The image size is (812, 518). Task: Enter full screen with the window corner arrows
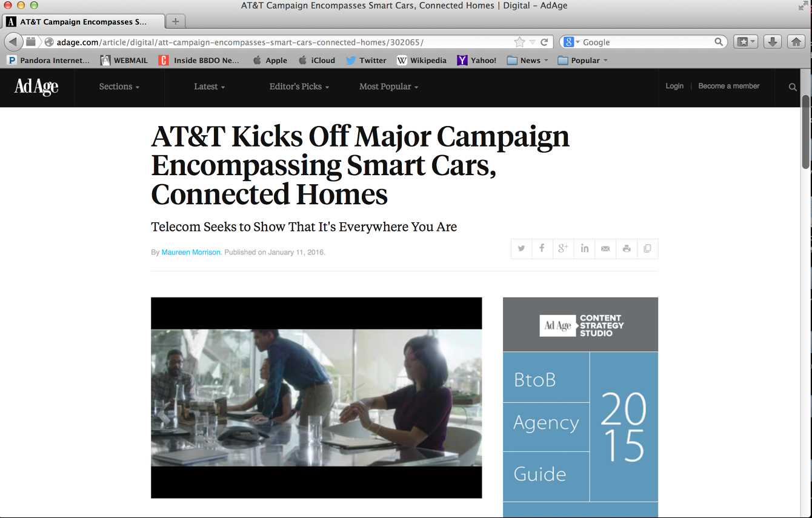click(804, 6)
